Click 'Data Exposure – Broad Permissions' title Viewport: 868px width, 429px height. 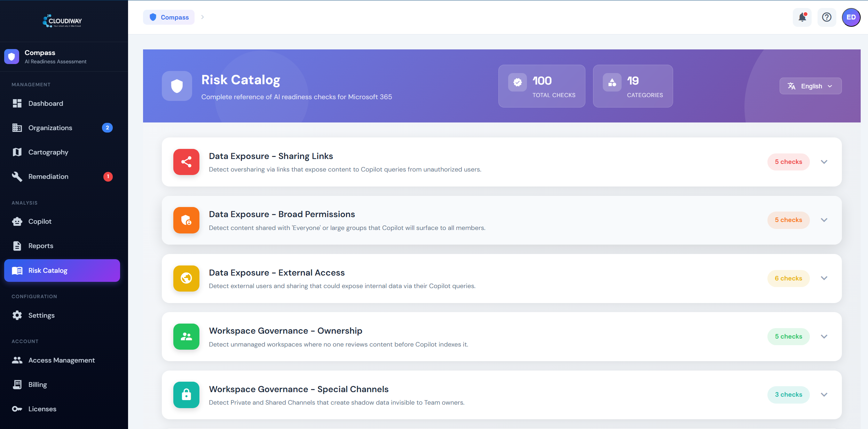(x=282, y=214)
